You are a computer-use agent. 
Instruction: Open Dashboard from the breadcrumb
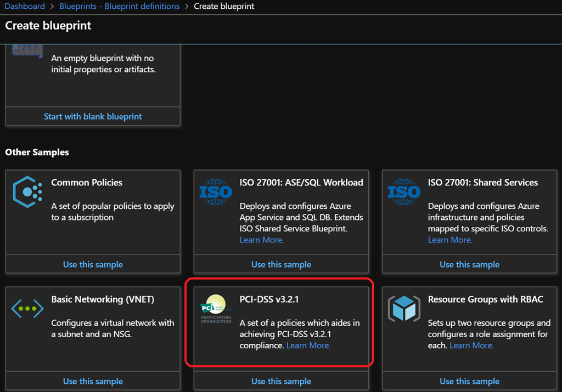pos(25,7)
